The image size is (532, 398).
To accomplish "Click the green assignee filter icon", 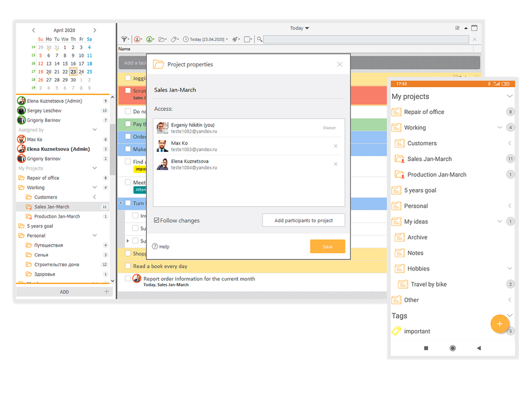I will 150,39.
